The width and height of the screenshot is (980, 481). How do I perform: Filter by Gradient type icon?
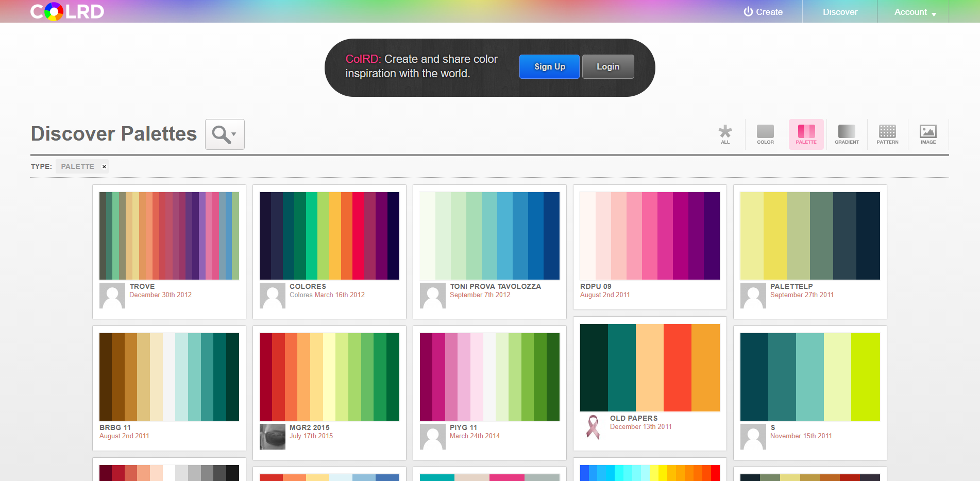(847, 134)
